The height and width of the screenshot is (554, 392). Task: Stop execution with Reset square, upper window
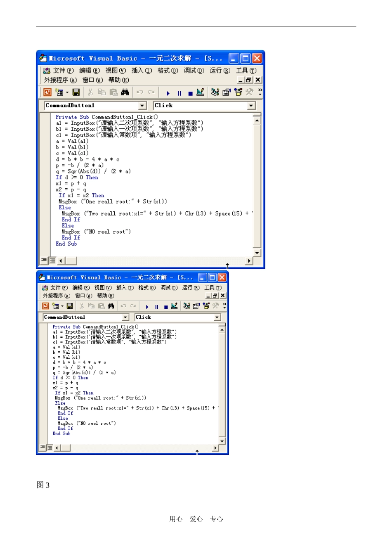tap(190, 93)
